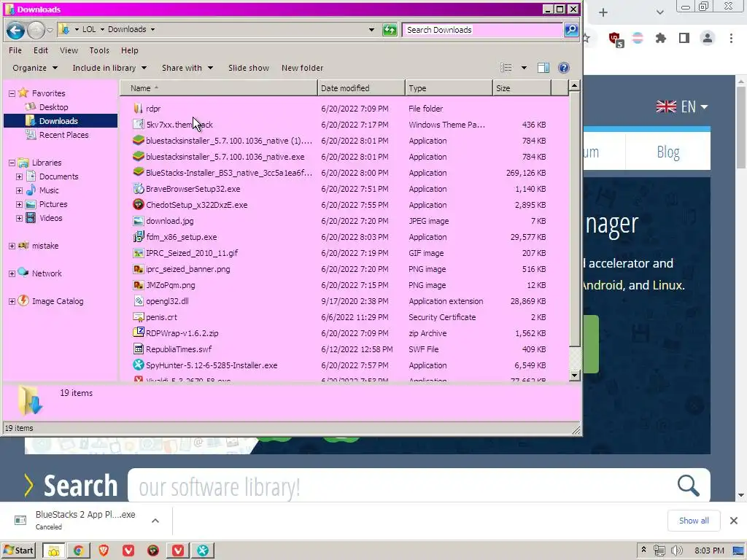The height and width of the screenshot is (560, 747).
Task: Click the New folder button
Action: coord(302,68)
